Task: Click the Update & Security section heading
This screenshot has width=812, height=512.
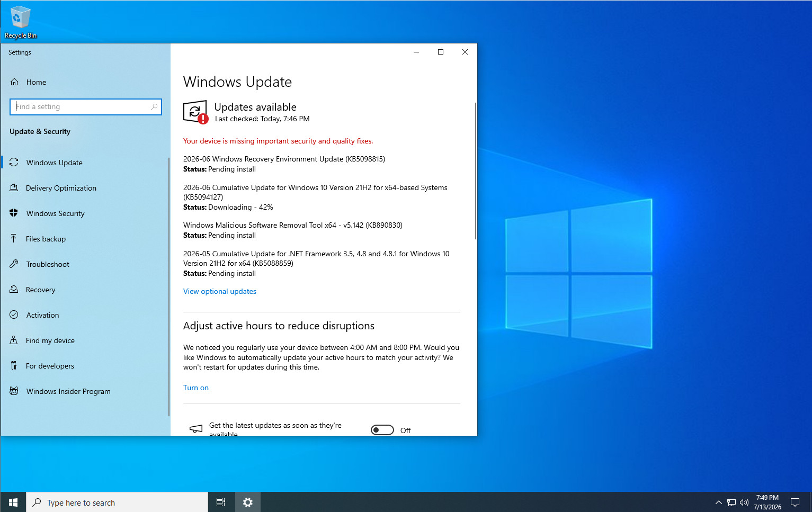Action: click(40, 132)
